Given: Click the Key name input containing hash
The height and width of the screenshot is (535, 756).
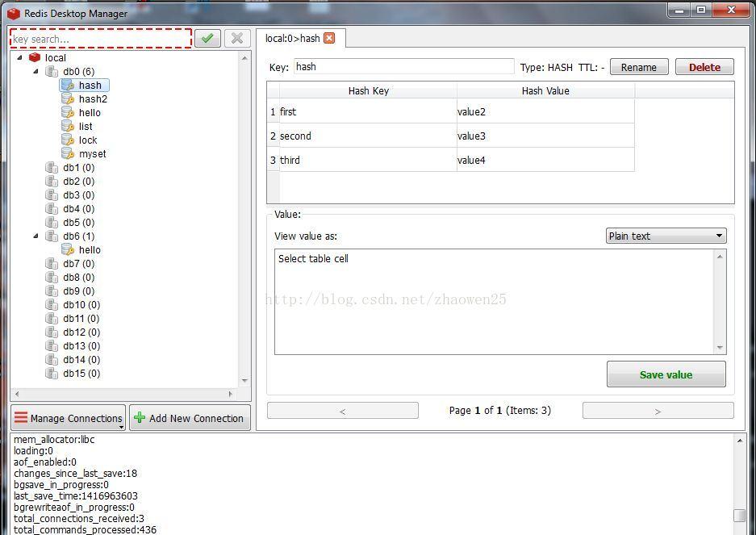Looking at the screenshot, I should click(403, 67).
